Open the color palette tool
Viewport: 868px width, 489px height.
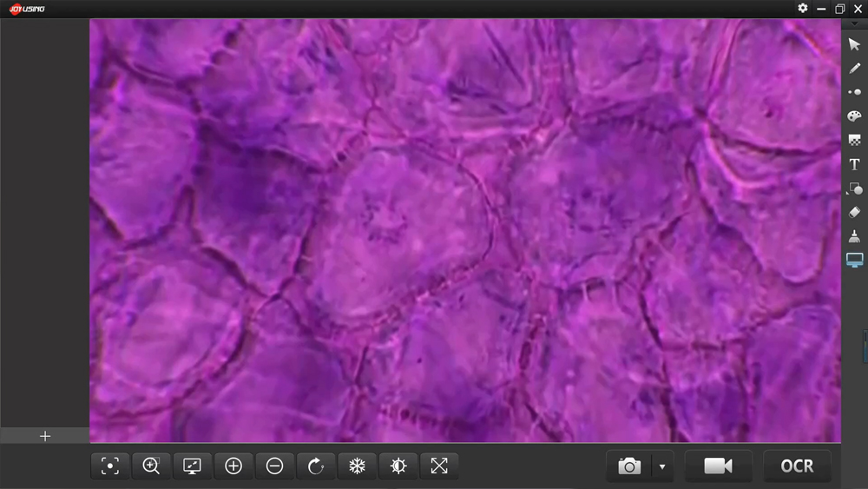(x=854, y=116)
